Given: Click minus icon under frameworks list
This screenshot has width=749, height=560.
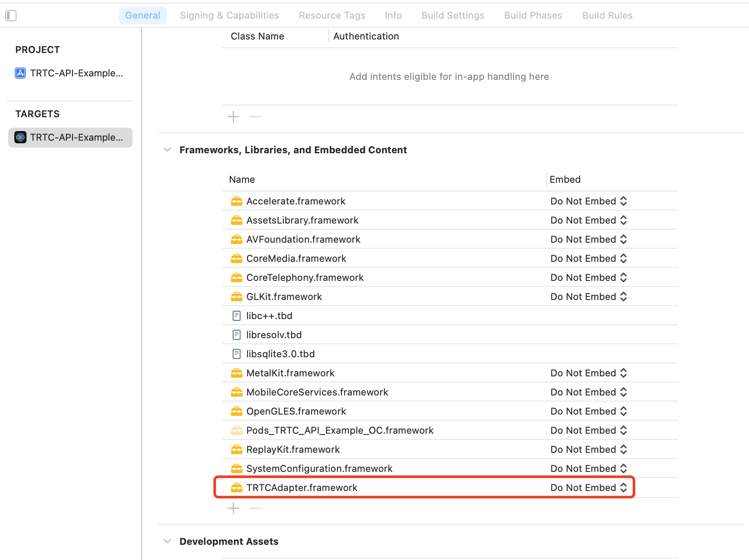Looking at the screenshot, I should click(255, 508).
